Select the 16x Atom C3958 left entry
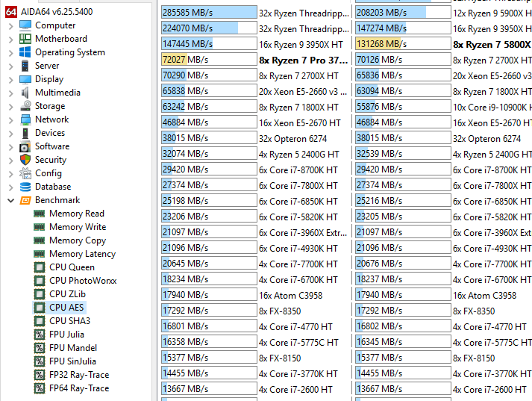Image resolution: width=532 pixels, height=401 pixels. click(291, 296)
